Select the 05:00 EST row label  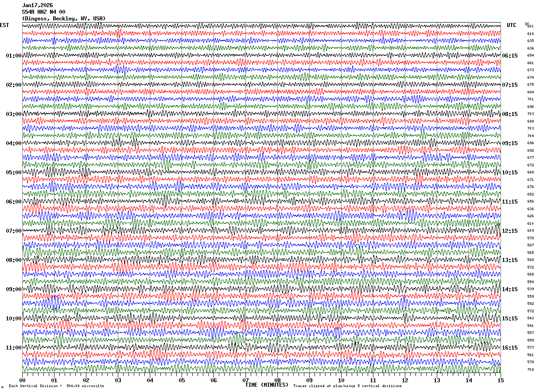pyautogui.click(x=14, y=173)
